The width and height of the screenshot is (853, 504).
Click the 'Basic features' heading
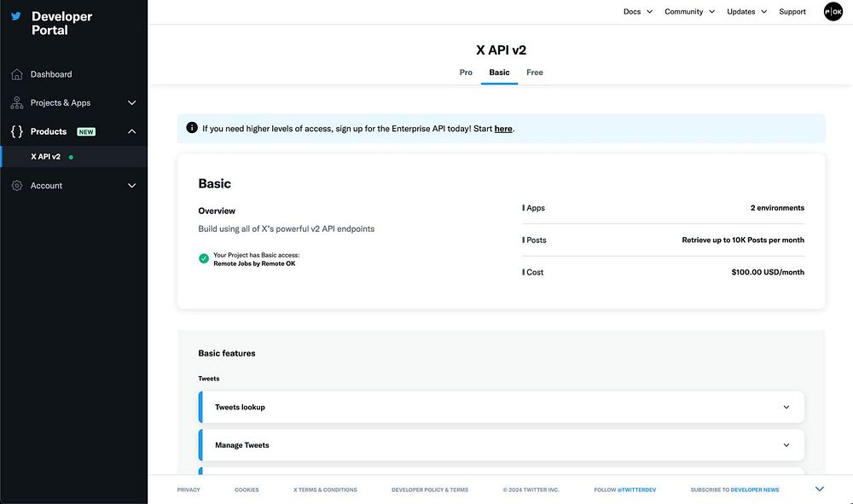click(x=227, y=353)
